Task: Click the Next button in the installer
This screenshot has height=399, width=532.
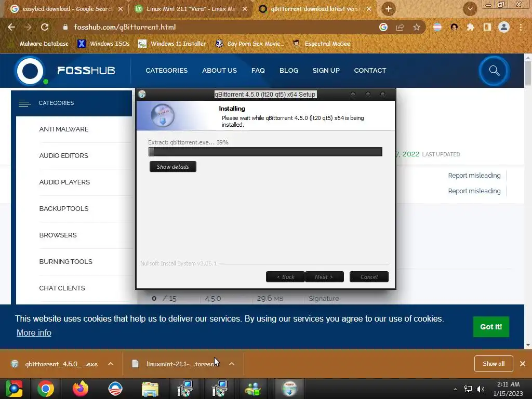Action: (x=324, y=277)
